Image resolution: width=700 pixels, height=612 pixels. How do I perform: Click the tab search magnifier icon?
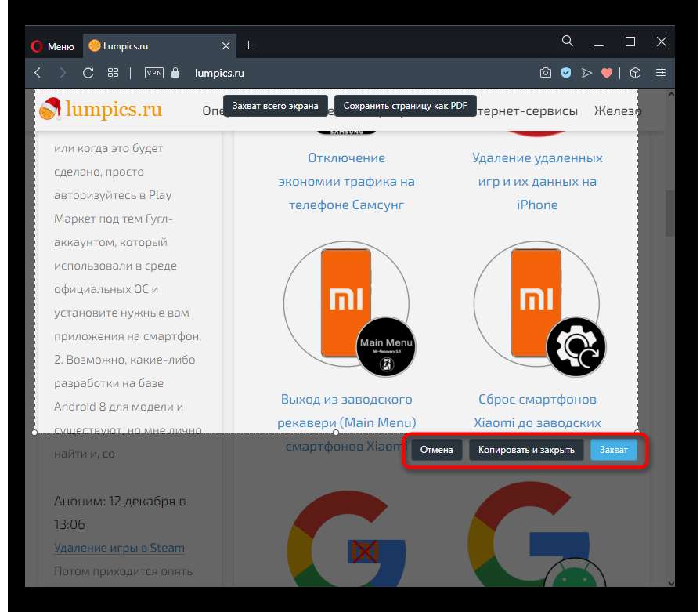point(569,42)
